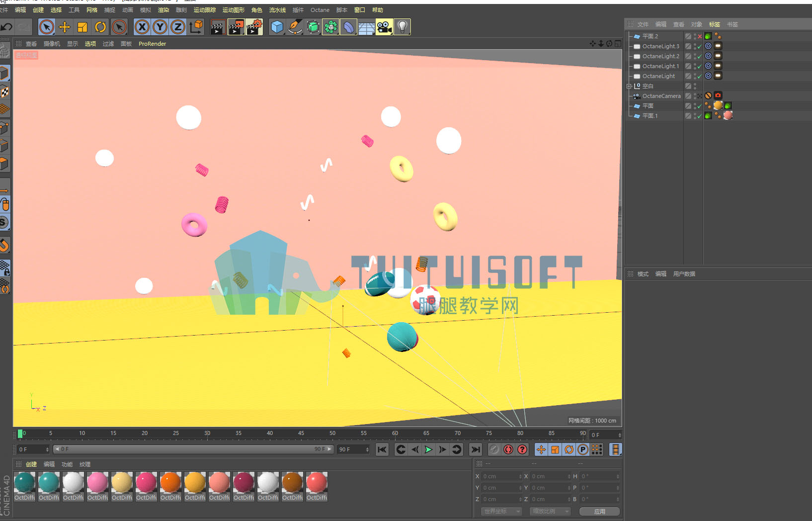
Task: Expand the 空白 null object tree
Action: [x=629, y=86]
